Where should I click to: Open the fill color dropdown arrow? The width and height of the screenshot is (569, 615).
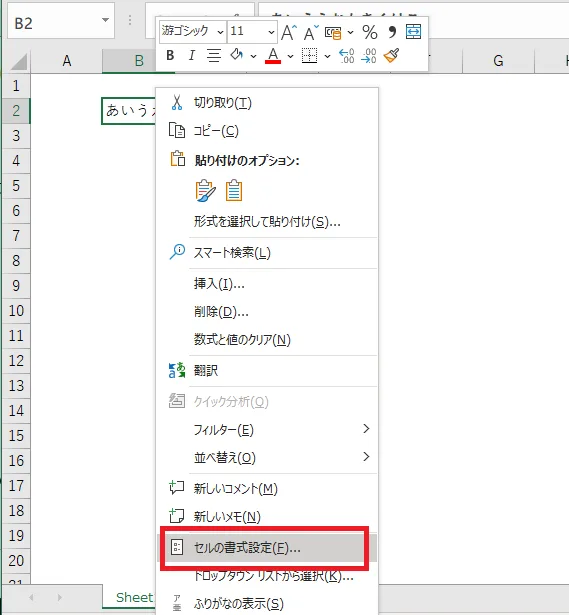[x=253, y=56]
